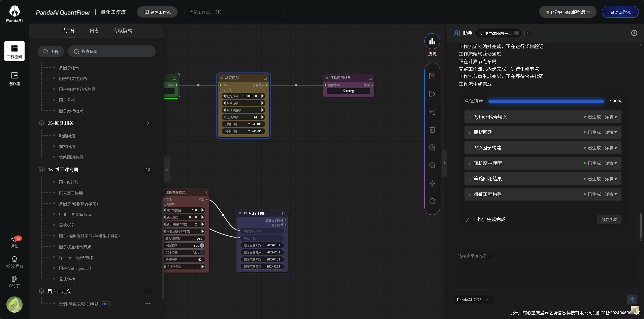Close the 给我生成随机 chat tab
Screen dimensions: 644x319
pyautogui.click(x=516, y=33)
